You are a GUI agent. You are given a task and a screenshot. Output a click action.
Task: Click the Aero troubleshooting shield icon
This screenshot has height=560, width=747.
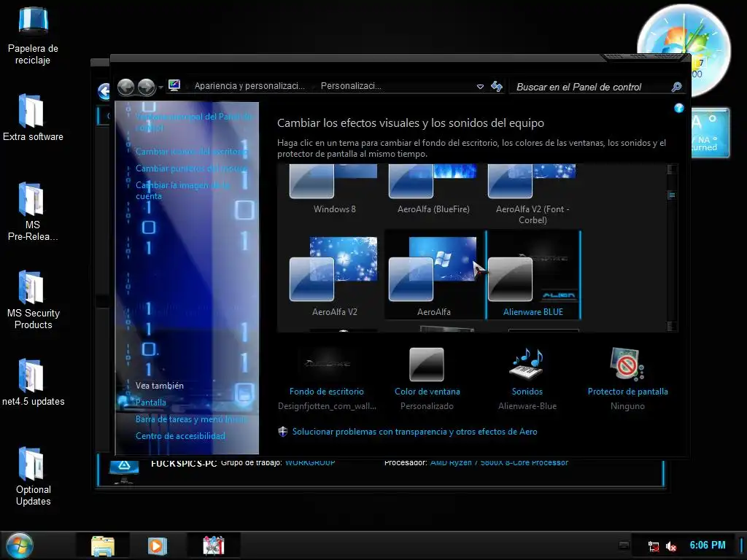pyautogui.click(x=283, y=432)
